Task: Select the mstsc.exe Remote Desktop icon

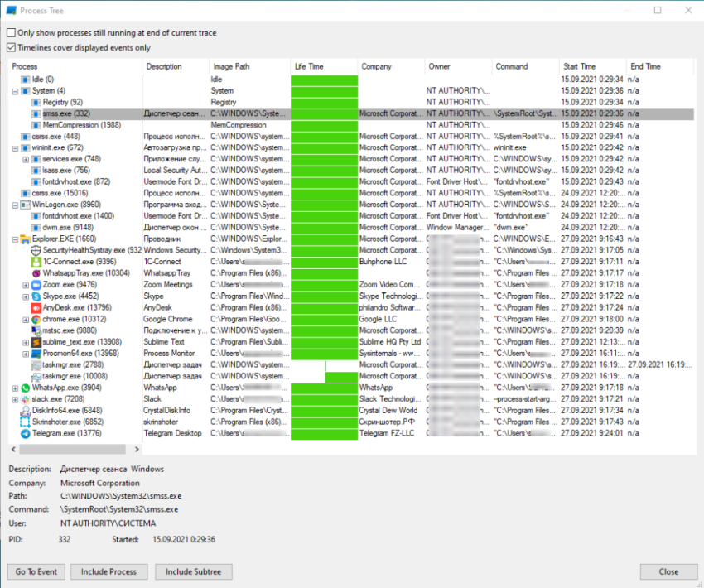Action: pos(35,330)
